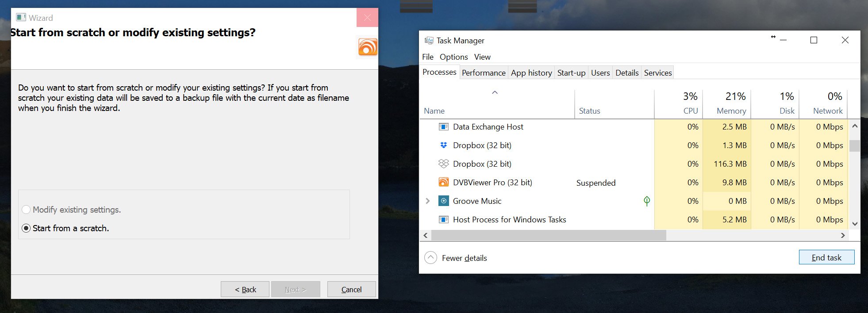Switch to the Services tab
Image resolution: width=868 pixels, height=313 pixels.
point(658,73)
